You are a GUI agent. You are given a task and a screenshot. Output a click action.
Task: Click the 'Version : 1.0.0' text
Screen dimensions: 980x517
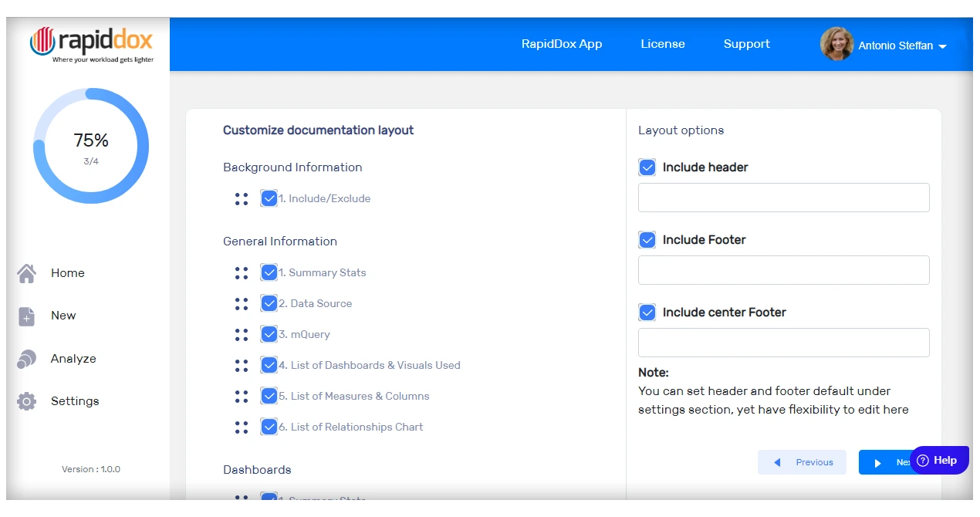91,469
